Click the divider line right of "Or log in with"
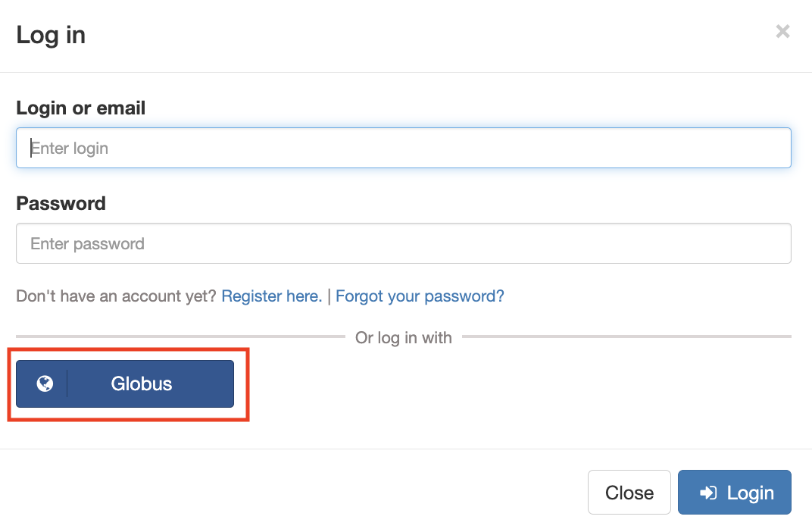812x532 pixels. tap(626, 336)
